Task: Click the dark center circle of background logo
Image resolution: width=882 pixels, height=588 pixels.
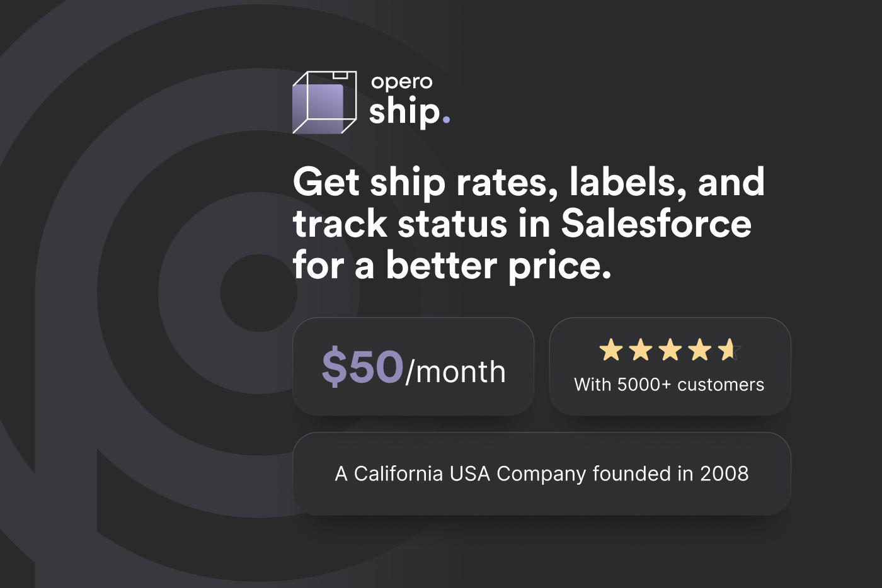Action: (258, 293)
